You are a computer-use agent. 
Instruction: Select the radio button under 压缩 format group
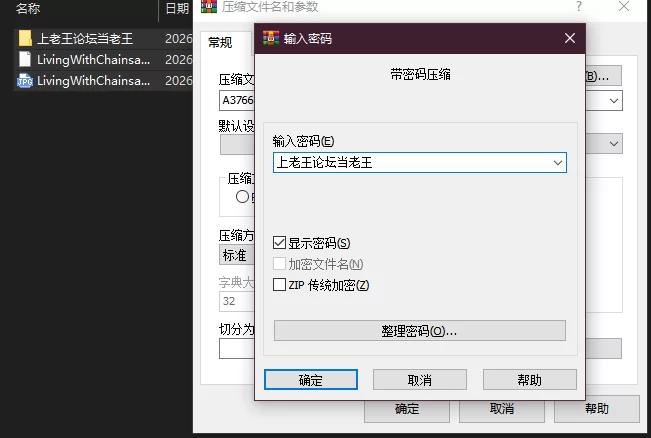point(242,197)
